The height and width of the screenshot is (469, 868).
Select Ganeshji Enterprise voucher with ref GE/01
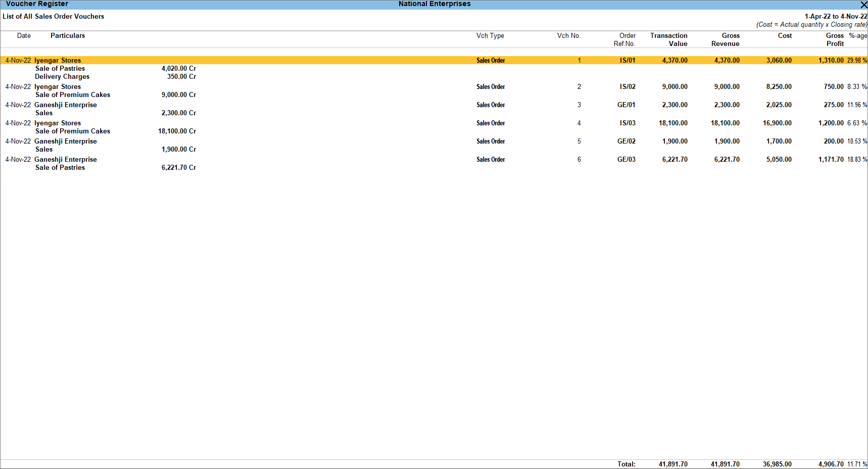[x=434, y=105]
